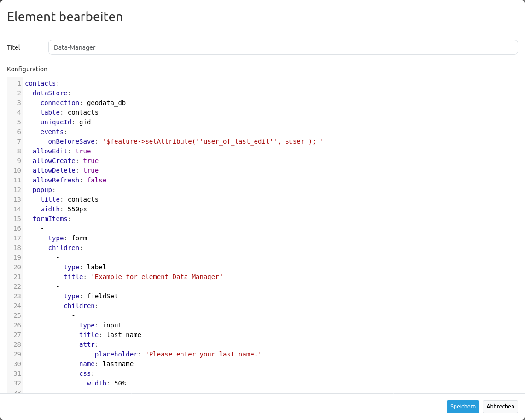Click the Speichern button
525x420 pixels.
click(462, 407)
